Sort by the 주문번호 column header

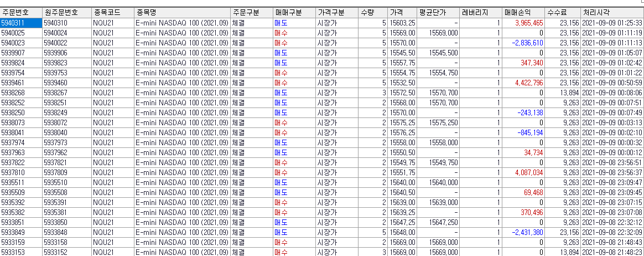(x=21, y=12)
